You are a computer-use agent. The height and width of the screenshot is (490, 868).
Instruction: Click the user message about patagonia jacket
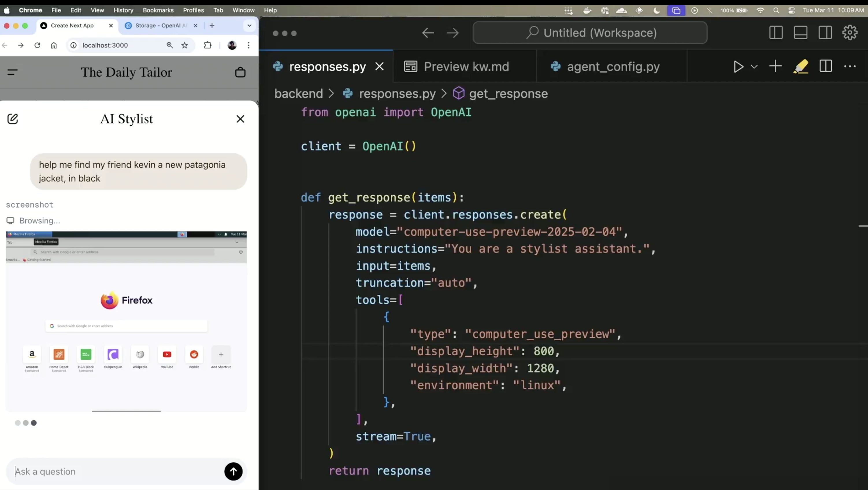138,171
